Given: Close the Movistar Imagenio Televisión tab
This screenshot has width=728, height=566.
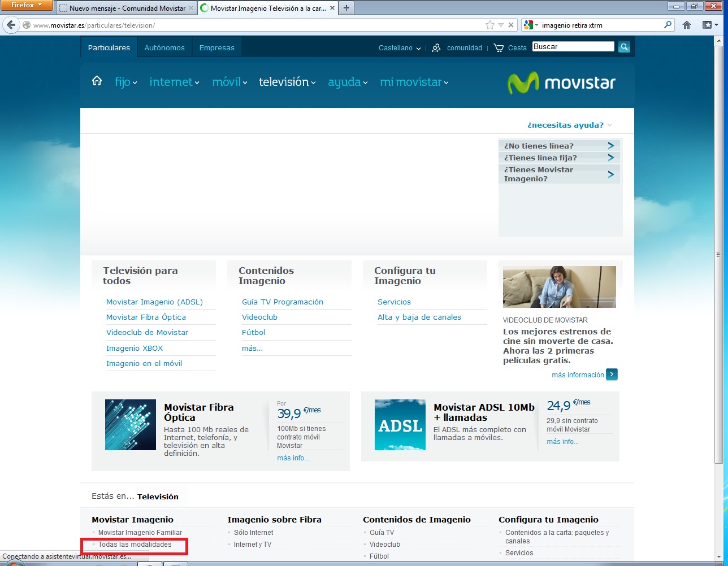Looking at the screenshot, I should click(331, 8).
